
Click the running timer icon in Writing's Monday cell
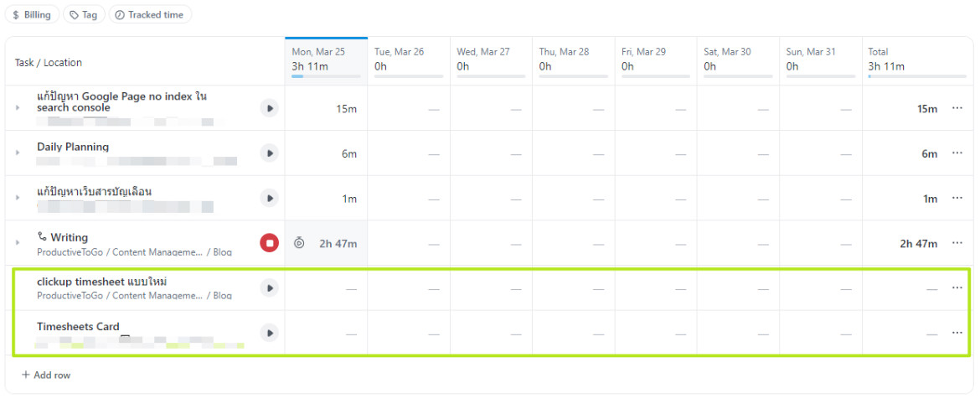[x=299, y=242]
